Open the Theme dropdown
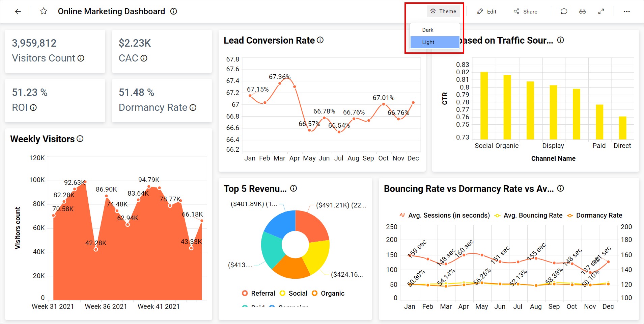Screen dimensions: 644x324 point(443,11)
